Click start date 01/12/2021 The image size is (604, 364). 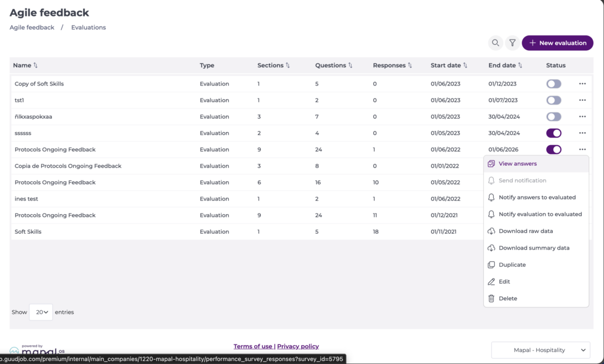[x=444, y=215]
